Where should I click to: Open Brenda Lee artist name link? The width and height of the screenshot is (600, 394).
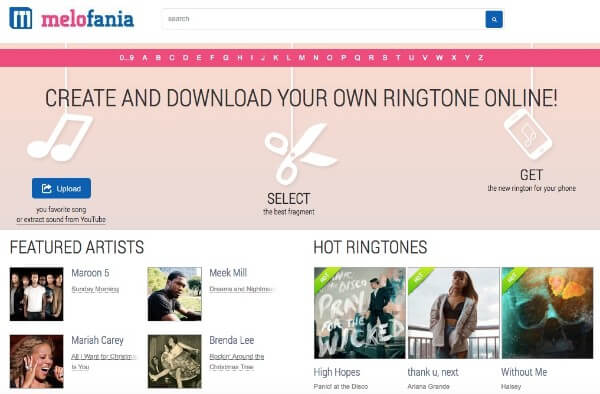coord(232,340)
